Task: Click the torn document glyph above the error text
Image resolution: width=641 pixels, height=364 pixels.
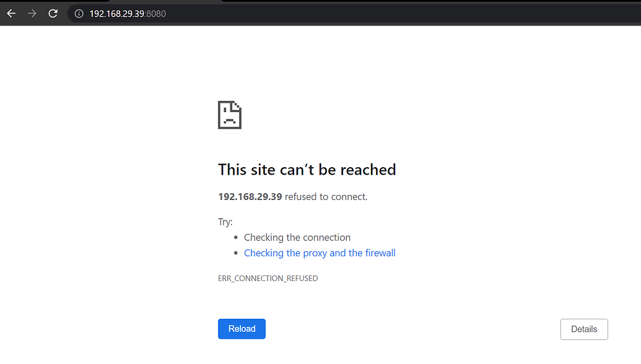Action: pyautogui.click(x=229, y=115)
